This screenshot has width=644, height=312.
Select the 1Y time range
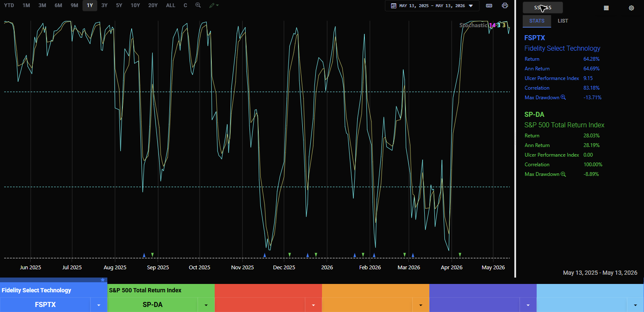(x=90, y=5)
